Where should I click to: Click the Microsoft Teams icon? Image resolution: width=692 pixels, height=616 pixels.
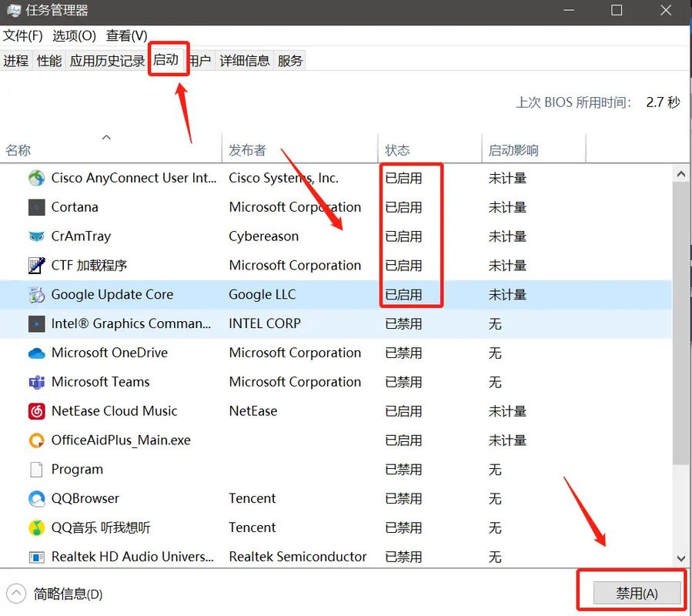click(36, 382)
